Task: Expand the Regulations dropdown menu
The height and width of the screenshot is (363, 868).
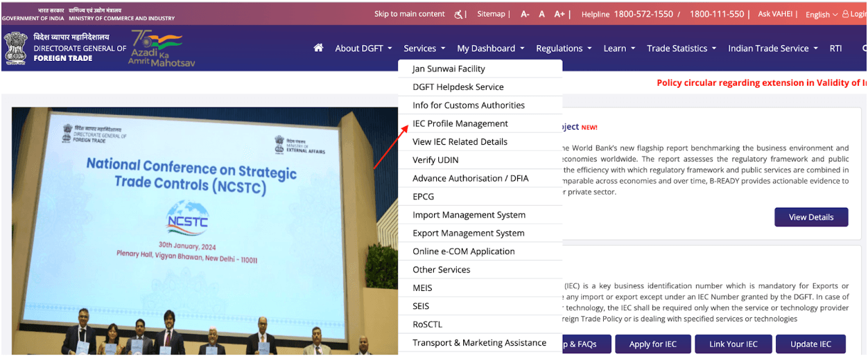Action: (x=564, y=48)
